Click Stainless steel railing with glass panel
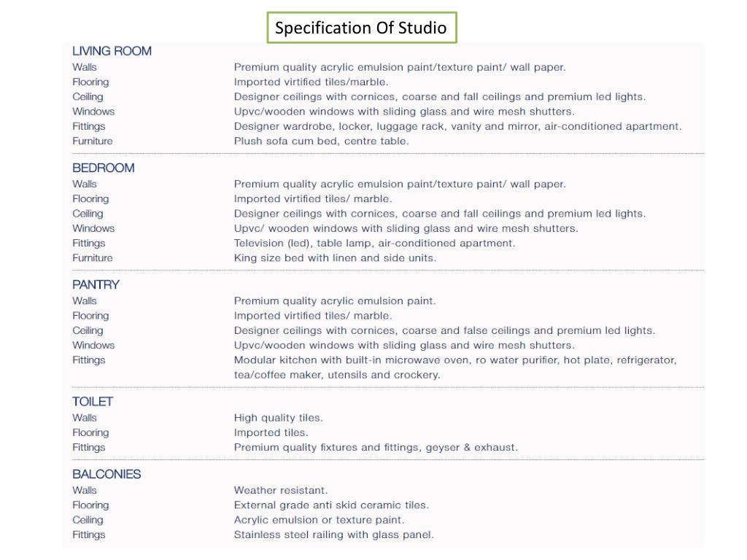The image size is (747, 560). 334,534
